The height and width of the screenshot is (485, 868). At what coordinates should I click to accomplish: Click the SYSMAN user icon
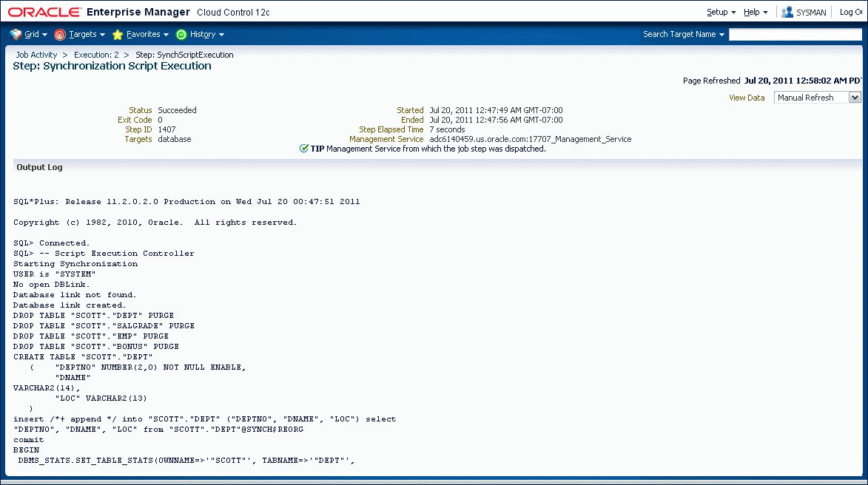(787, 12)
